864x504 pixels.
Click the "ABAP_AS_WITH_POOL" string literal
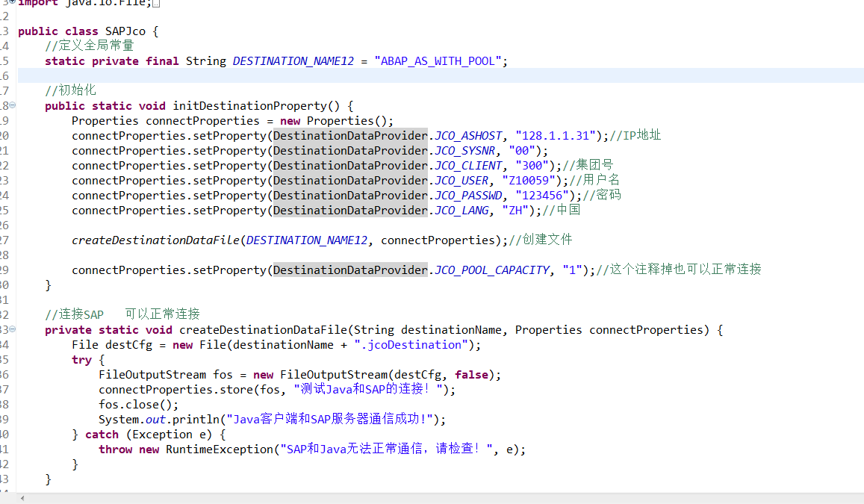tap(438, 61)
